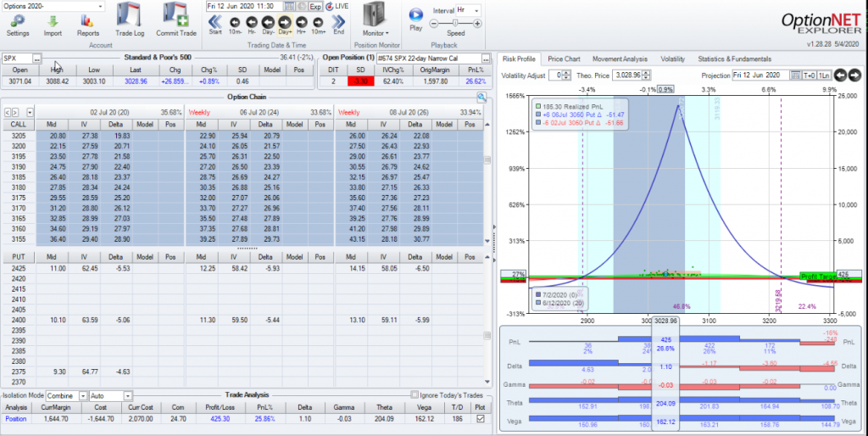Step back one hour (Hr-)

tap(251, 22)
